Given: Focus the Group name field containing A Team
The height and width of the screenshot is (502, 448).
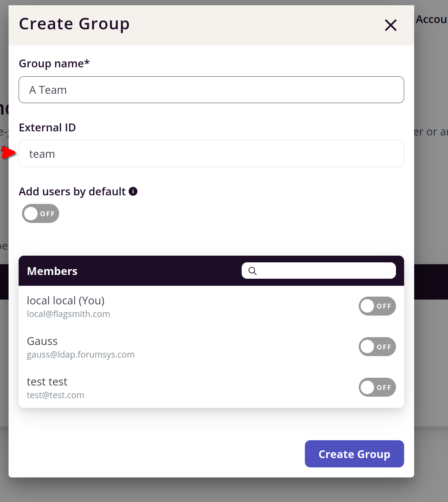Looking at the screenshot, I should point(211,90).
